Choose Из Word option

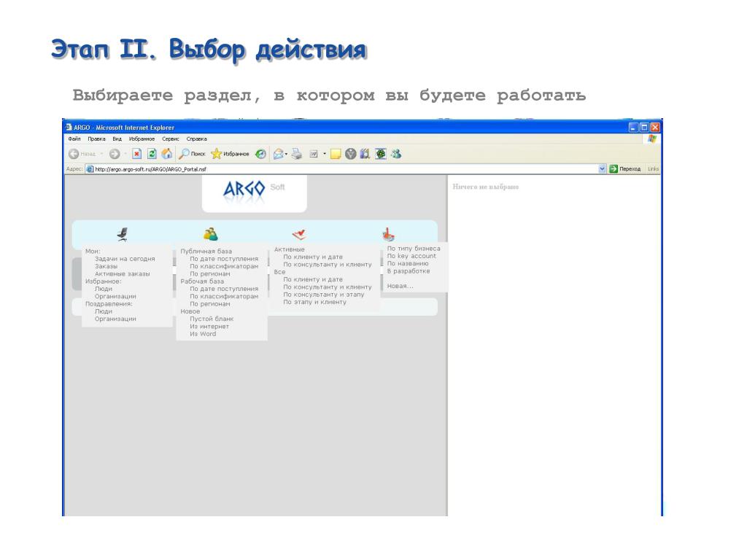pyautogui.click(x=203, y=334)
